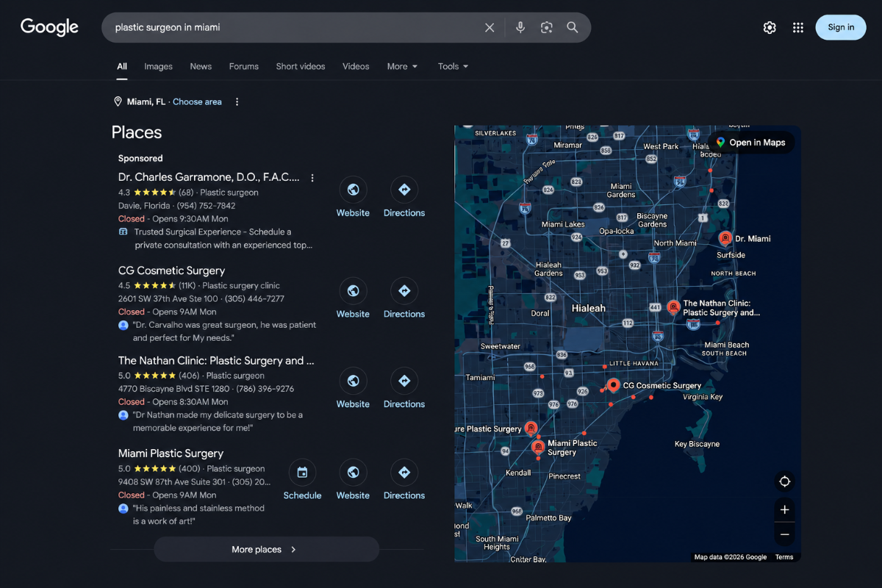The width and height of the screenshot is (882, 588).
Task: Zoom in on the map
Action: pos(784,509)
